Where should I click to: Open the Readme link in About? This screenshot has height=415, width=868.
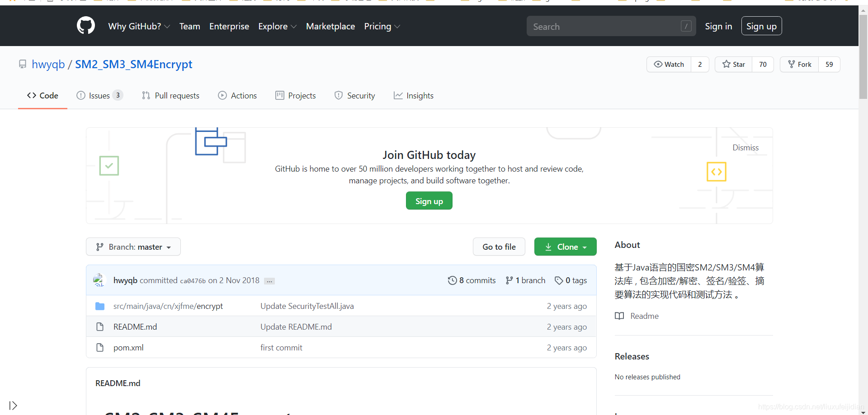coord(644,316)
